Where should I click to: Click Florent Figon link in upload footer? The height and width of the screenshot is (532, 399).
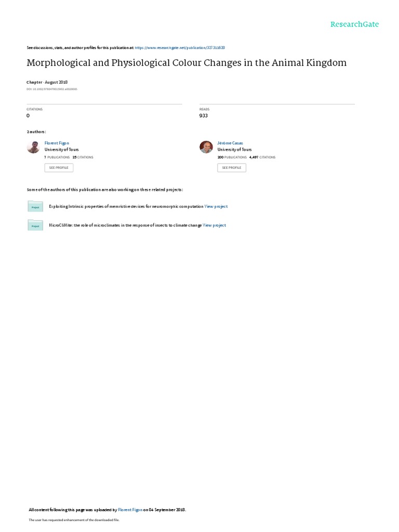pyautogui.click(x=130, y=510)
